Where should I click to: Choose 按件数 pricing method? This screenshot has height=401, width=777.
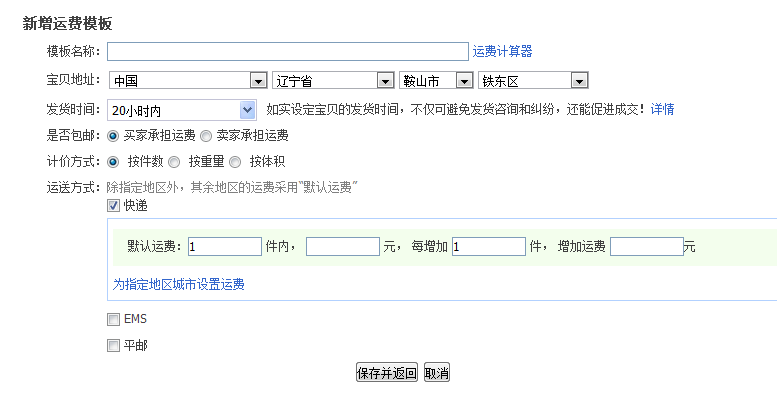[x=113, y=162]
